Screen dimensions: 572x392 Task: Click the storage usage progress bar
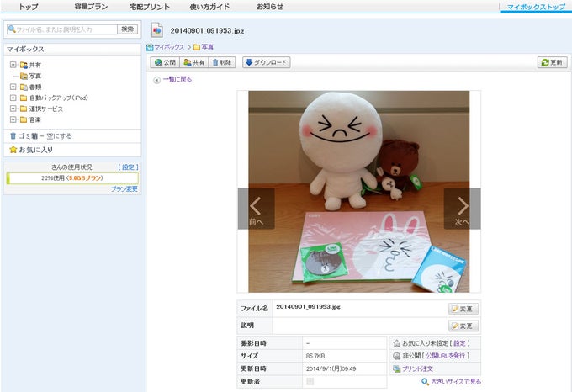pos(72,178)
